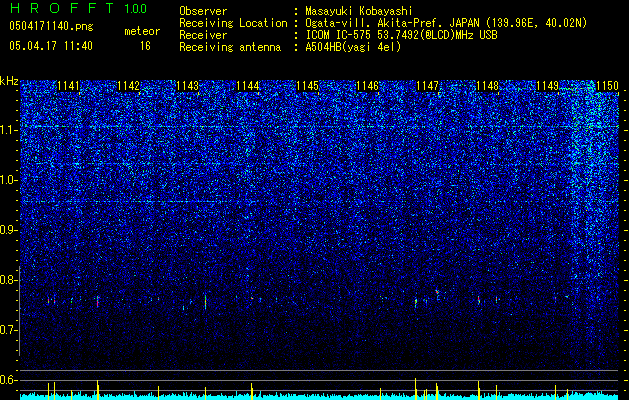Select the ICOM IC-575 receiver description
This screenshot has width=629, height=400.
[401, 35]
